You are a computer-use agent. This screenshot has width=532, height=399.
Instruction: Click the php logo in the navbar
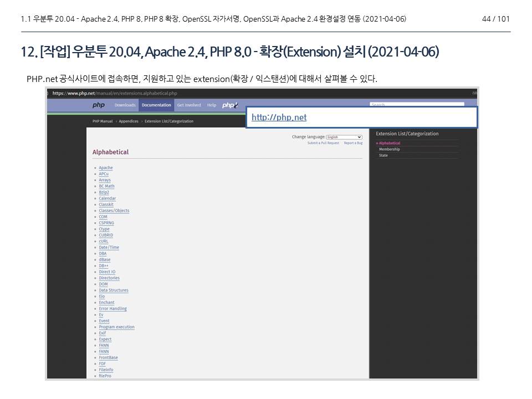coord(99,105)
